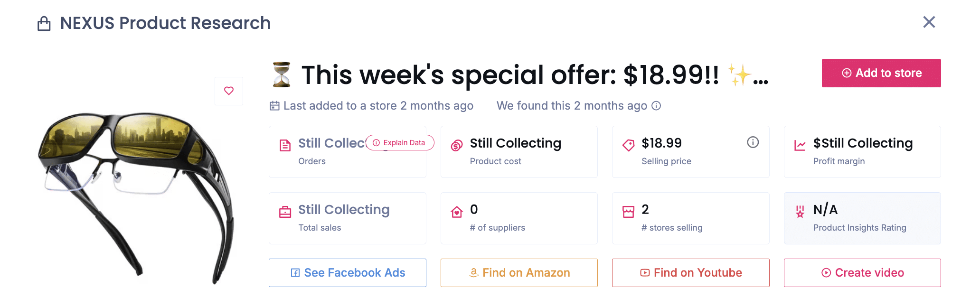
Task: Click the info icon beside selling price
Action: click(753, 142)
